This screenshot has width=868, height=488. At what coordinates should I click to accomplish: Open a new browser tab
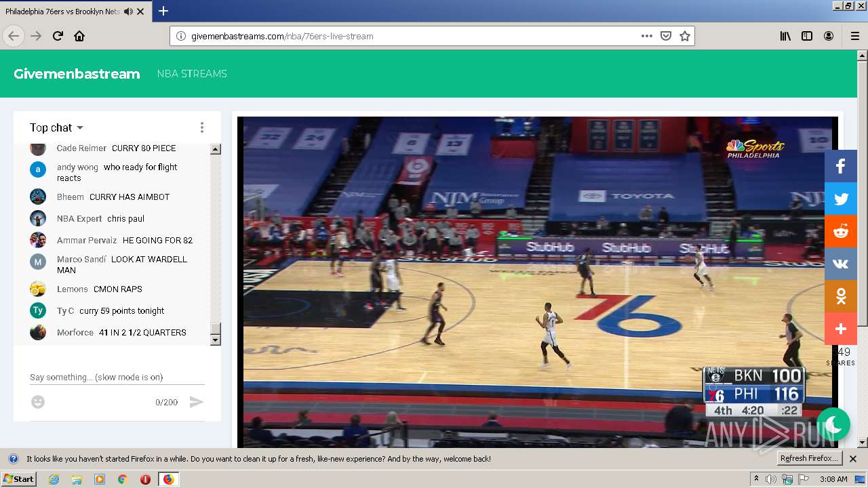(x=163, y=11)
